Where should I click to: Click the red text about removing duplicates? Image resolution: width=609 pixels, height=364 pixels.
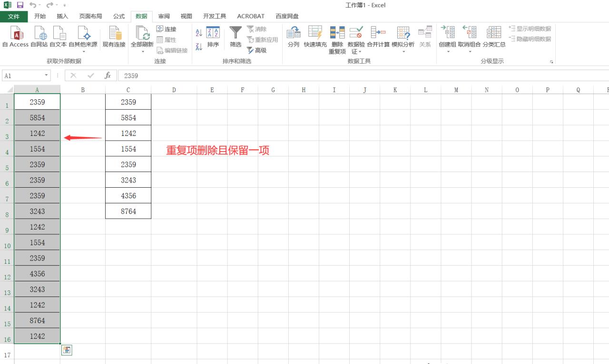[217, 151]
